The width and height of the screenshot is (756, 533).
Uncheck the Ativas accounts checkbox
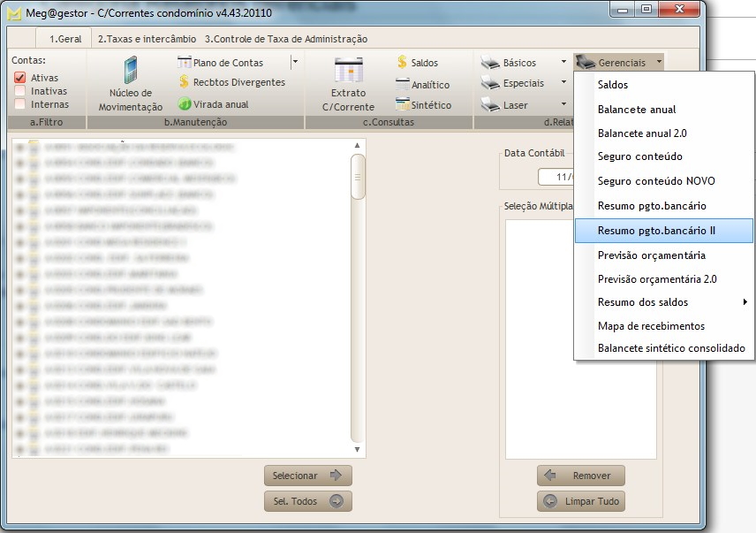click(20, 78)
